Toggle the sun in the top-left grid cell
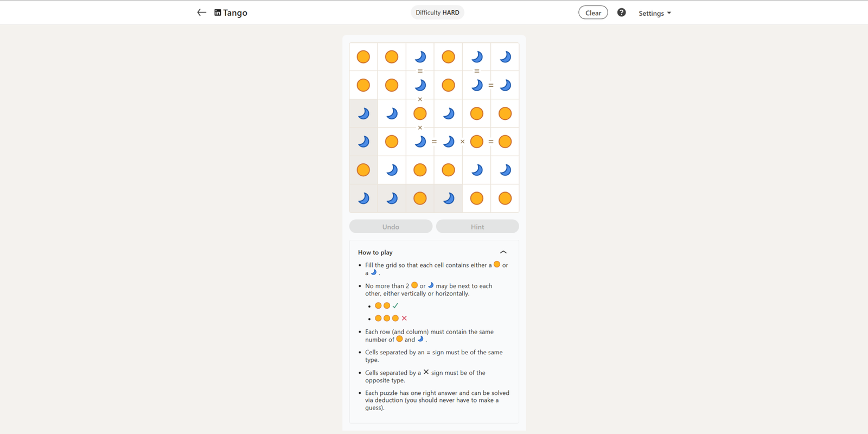The image size is (868, 434). pyautogui.click(x=363, y=57)
